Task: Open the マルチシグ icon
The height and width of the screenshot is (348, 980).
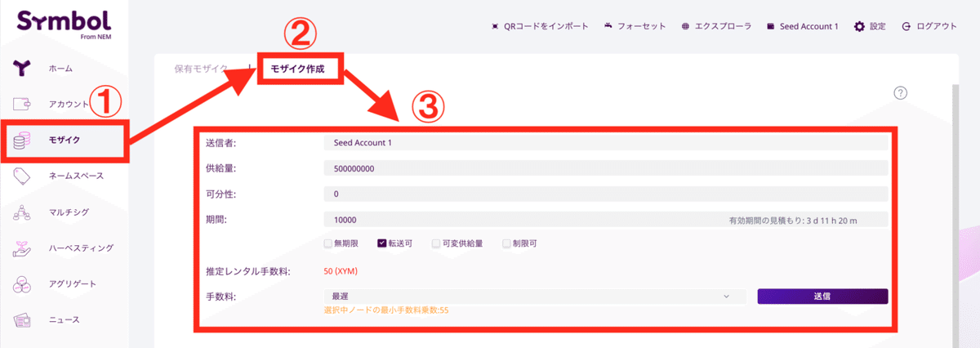Action: click(23, 212)
